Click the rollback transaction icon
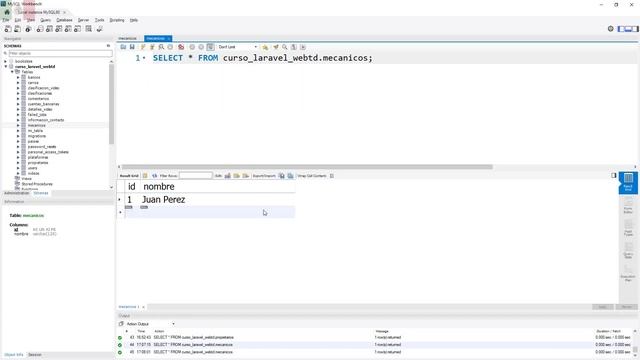Screen dimensions: 640x360 pyautogui.click(x=201, y=47)
